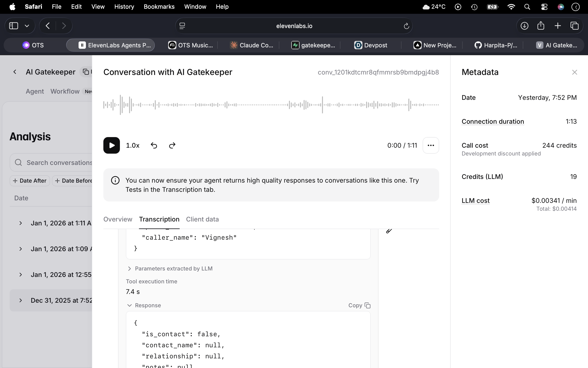Open the Client data tab

202,219
